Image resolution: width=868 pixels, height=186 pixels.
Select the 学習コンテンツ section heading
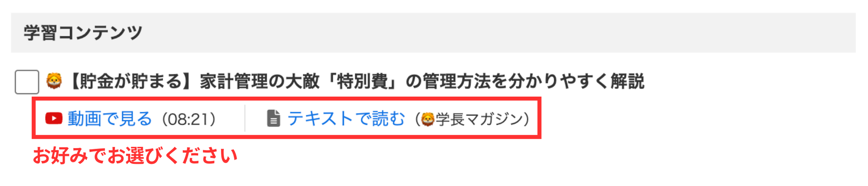click(83, 33)
